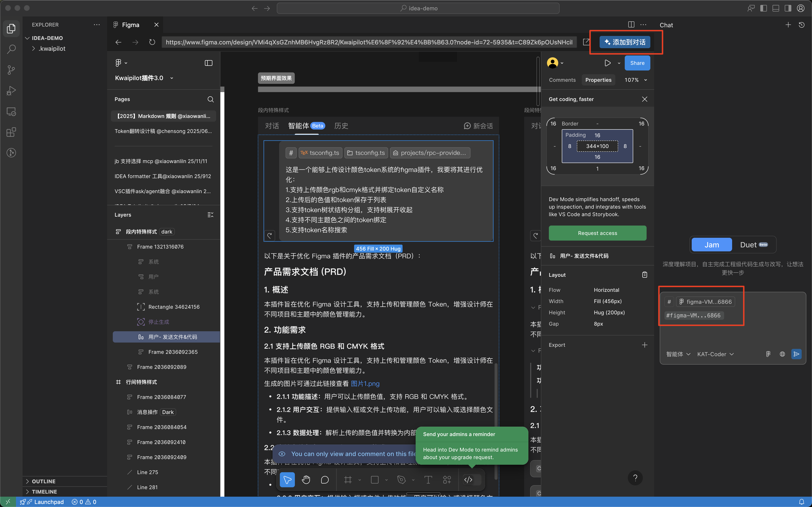The image size is (812, 507).
Task: Open Source Control in activity bar
Action: (x=11, y=70)
